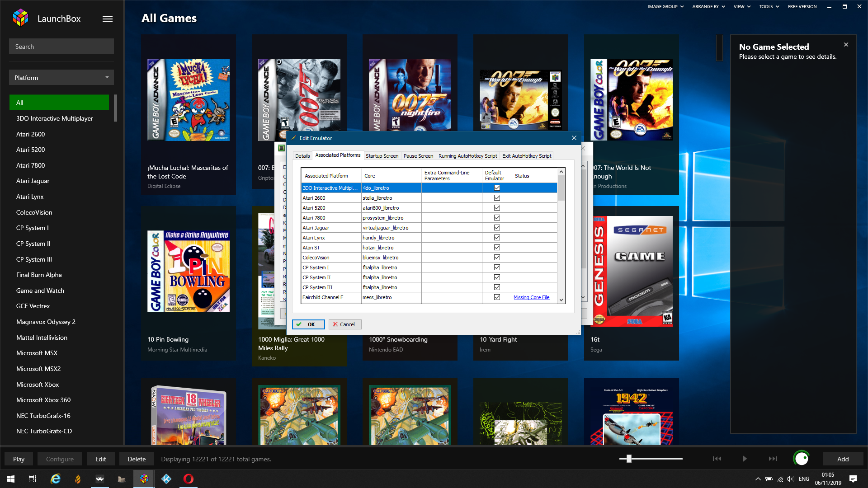
Task: Select the Associated Platforms tab
Action: tap(338, 155)
